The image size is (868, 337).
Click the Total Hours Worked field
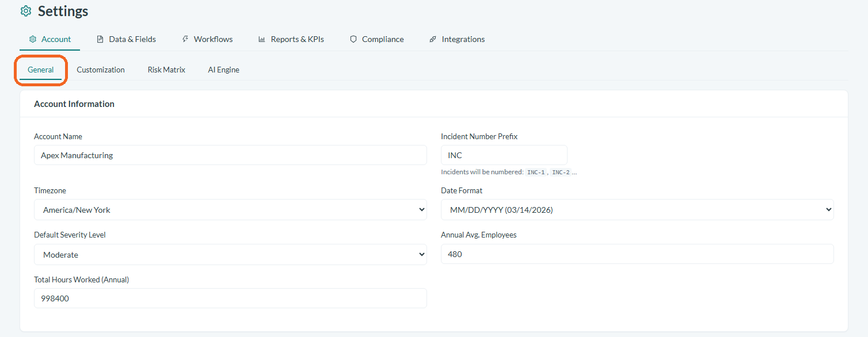(230, 298)
